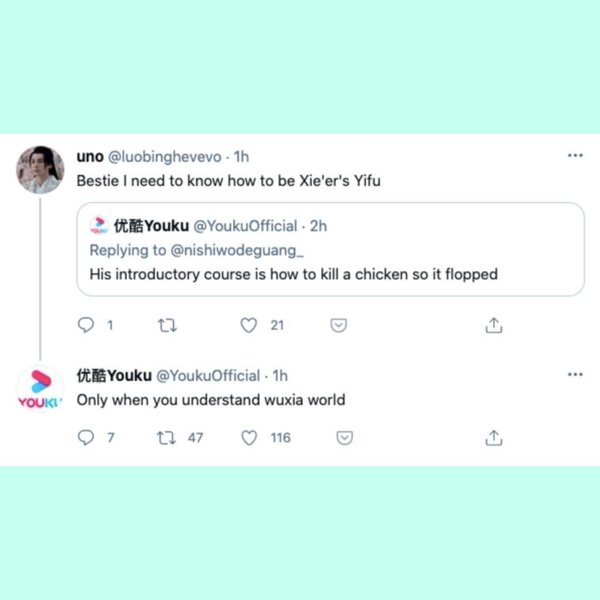Screen dimensions: 600x600
Task: Click @YoukuOfficial handle in bottom reply
Action: (209, 376)
